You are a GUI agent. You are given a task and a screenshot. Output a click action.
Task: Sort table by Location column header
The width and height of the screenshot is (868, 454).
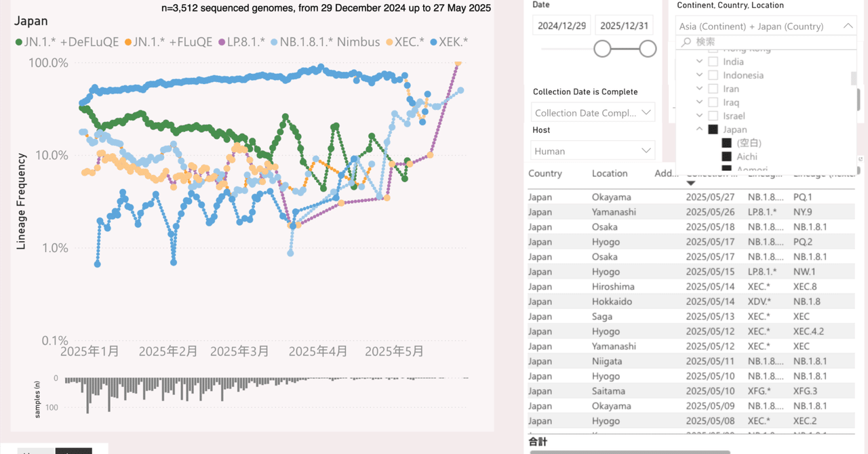click(610, 173)
